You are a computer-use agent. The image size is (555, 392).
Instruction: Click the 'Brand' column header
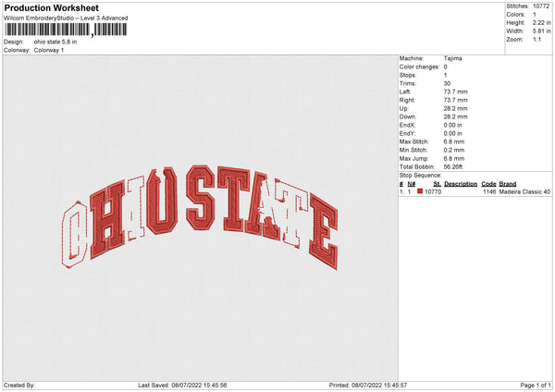tap(508, 184)
